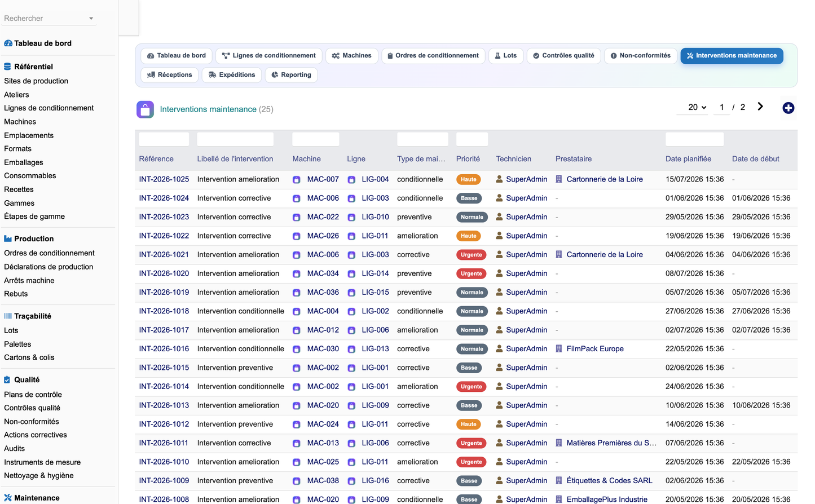Viewport: 815px width, 504px height.
Task: Click building icon beside Matières Premières du S…
Action: [559, 443]
